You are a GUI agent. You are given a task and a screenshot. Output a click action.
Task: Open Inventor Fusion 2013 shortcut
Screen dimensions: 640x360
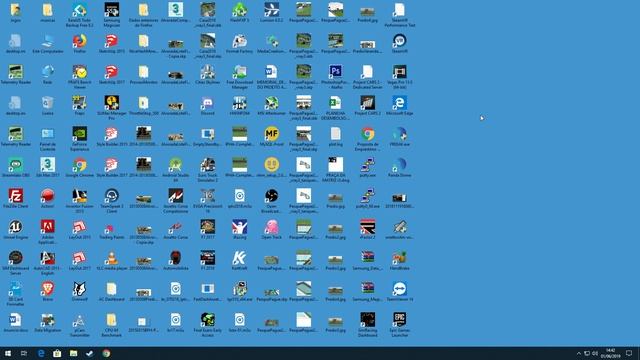(80, 196)
